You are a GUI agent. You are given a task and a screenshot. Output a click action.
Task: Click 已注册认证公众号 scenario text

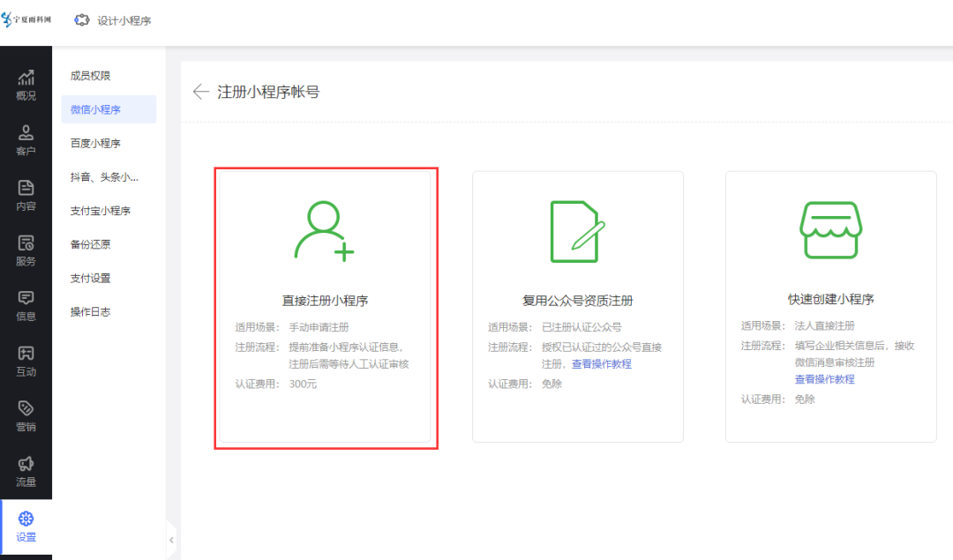click(x=582, y=327)
